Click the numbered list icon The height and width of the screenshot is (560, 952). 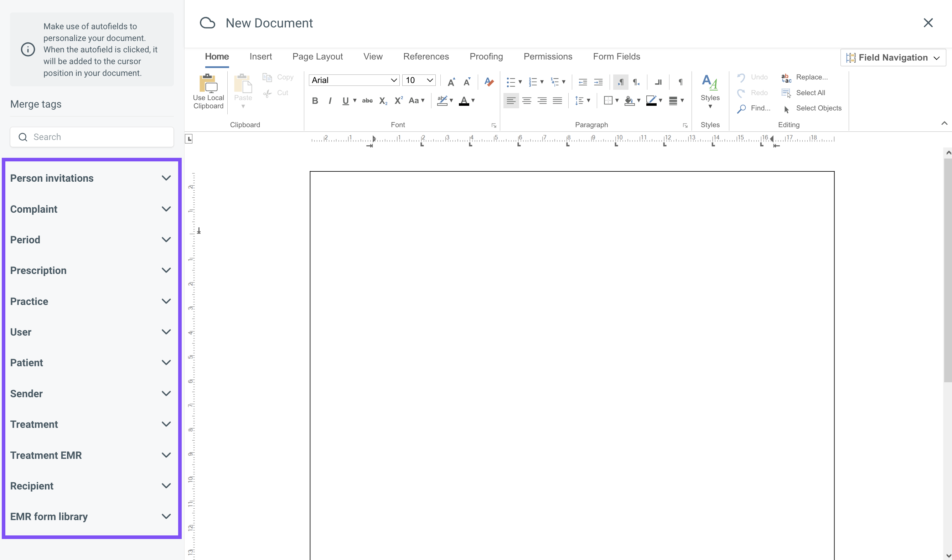[x=533, y=82]
